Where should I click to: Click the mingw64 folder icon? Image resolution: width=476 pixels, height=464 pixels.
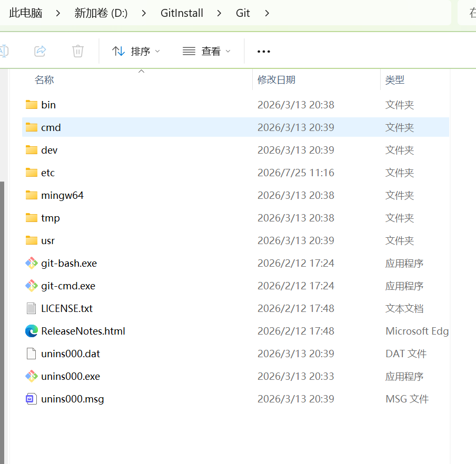click(31, 195)
